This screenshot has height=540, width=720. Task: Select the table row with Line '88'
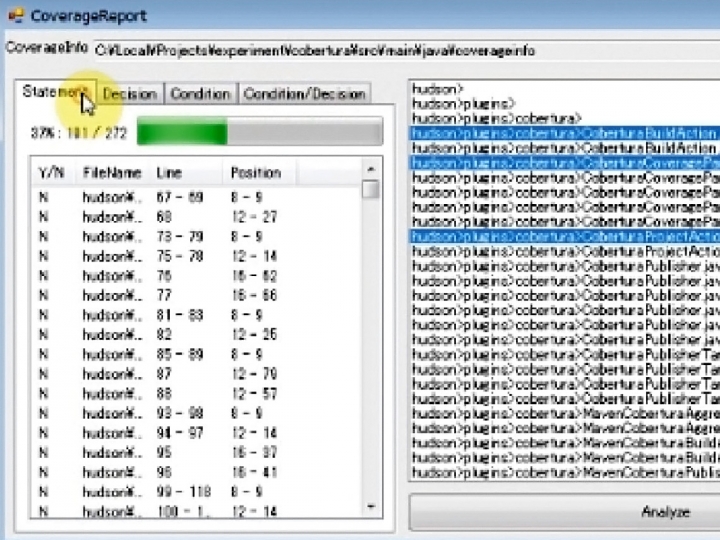[197, 394]
